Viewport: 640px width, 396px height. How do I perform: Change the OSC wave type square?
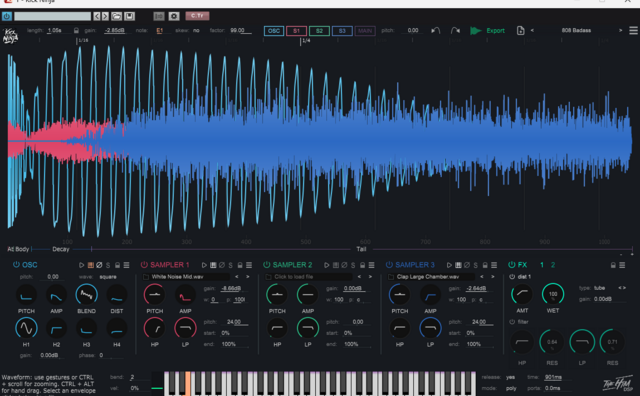[108, 277]
